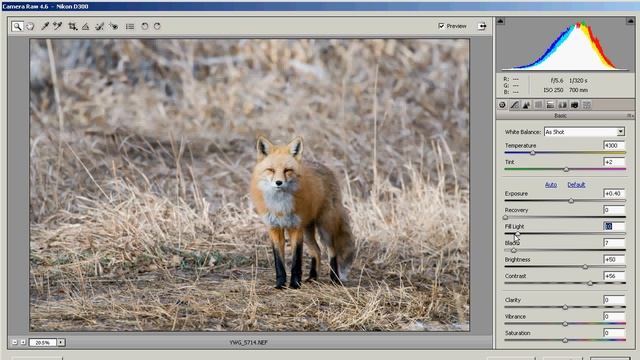Click the Brightness slider handle
This screenshot has height=360, width=640.
(585, 267)
